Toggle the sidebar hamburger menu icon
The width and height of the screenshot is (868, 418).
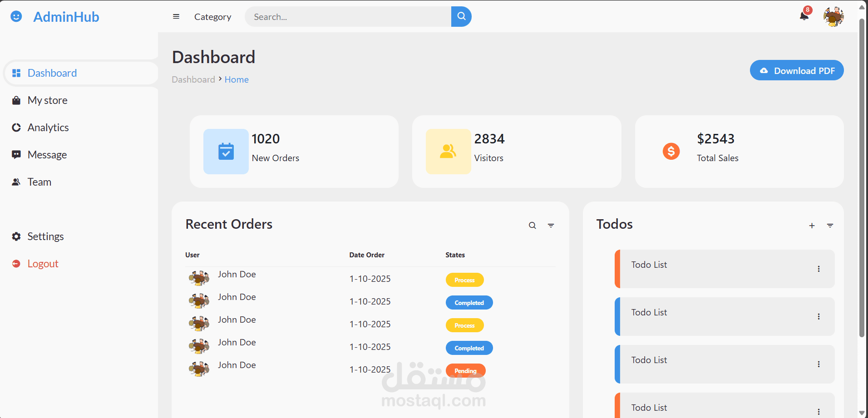coord(176,17)
